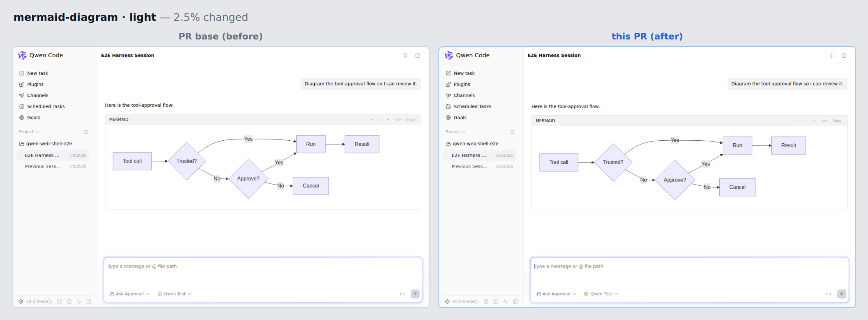
Task: Open Qwen Test model dropdown in before panel
Action: pyautogui.click(x=174, y=294)
